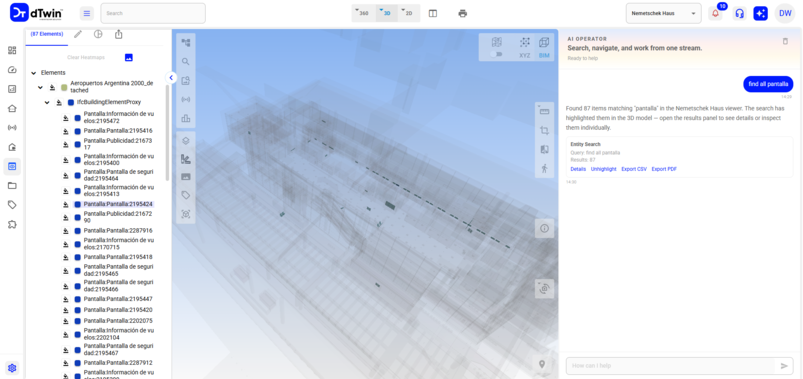Image resolution: width=803 pixels, height=379 pixels.
Task: Select tree item Pantalla:Pantalla:2287916
Action: point(118,230)
